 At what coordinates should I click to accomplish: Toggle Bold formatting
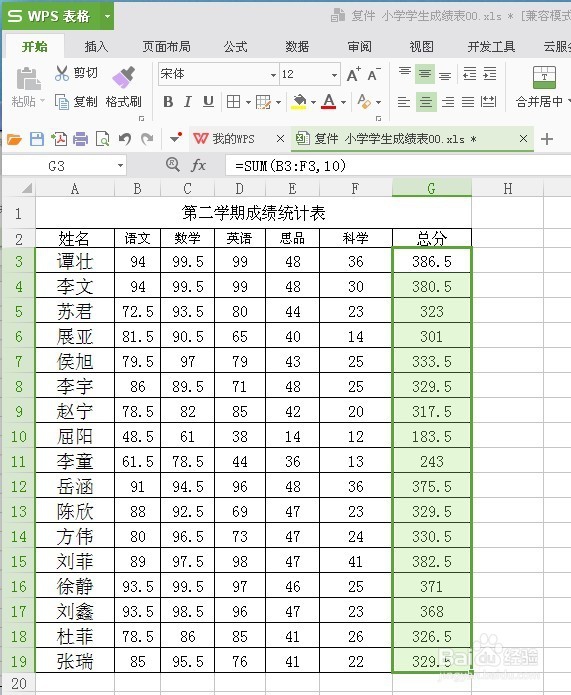[168, 102]
